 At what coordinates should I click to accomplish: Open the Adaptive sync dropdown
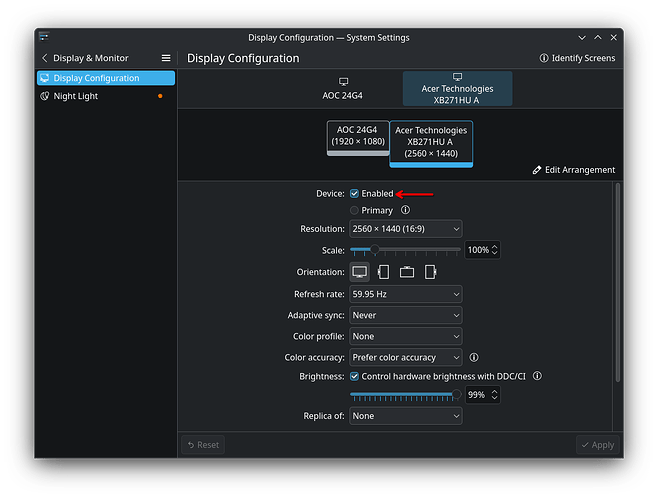(x=406, y=315)
